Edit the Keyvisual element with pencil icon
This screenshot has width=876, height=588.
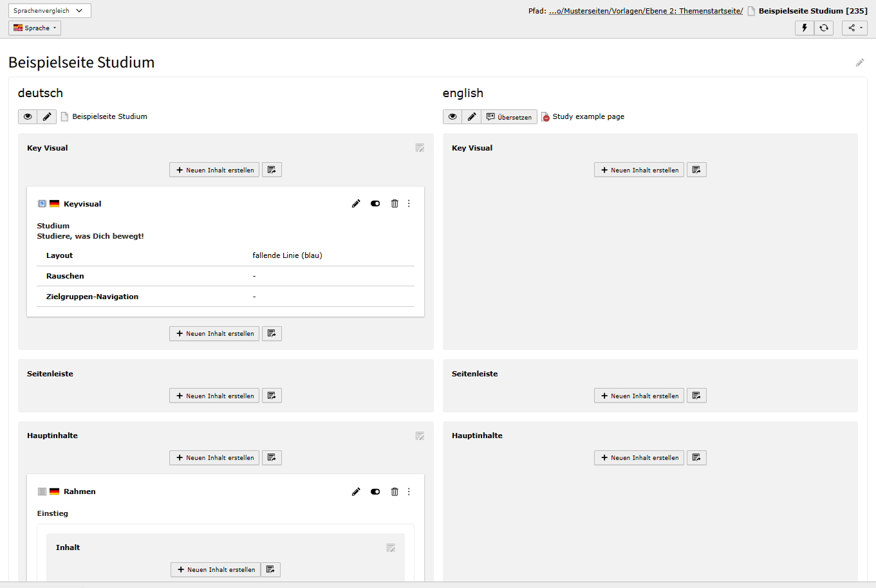[356, 203]
